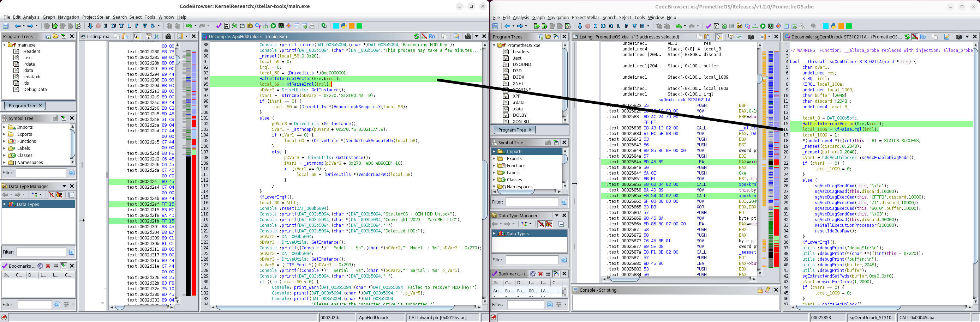Toggle the array filter icon in main.exe Data Type Manager
Image resolution: width=980 pixels, height=322 pixels.
tap(51, 195)
